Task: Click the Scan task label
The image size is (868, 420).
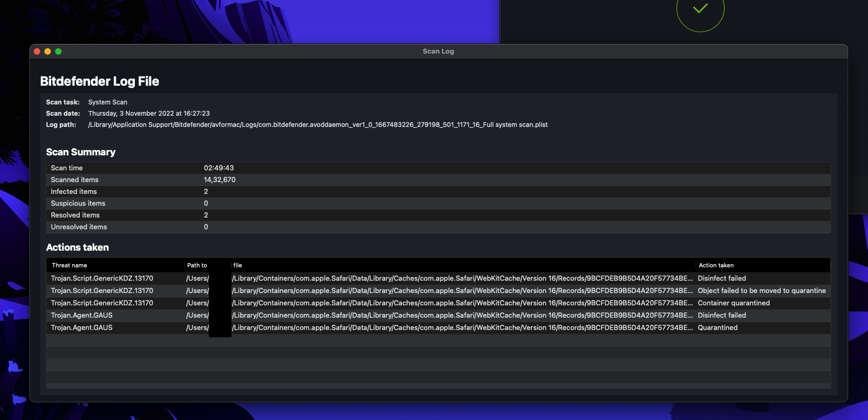Action: (x=63, y=102)
